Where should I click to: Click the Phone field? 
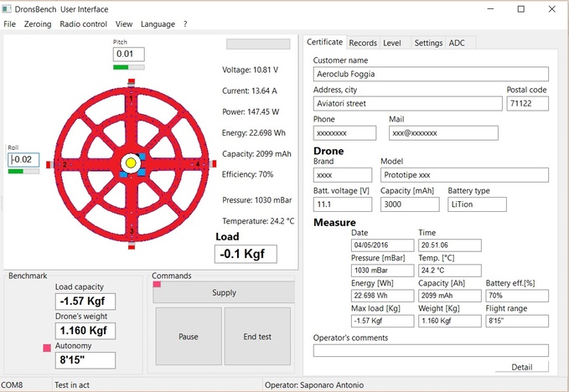point(344,133)
